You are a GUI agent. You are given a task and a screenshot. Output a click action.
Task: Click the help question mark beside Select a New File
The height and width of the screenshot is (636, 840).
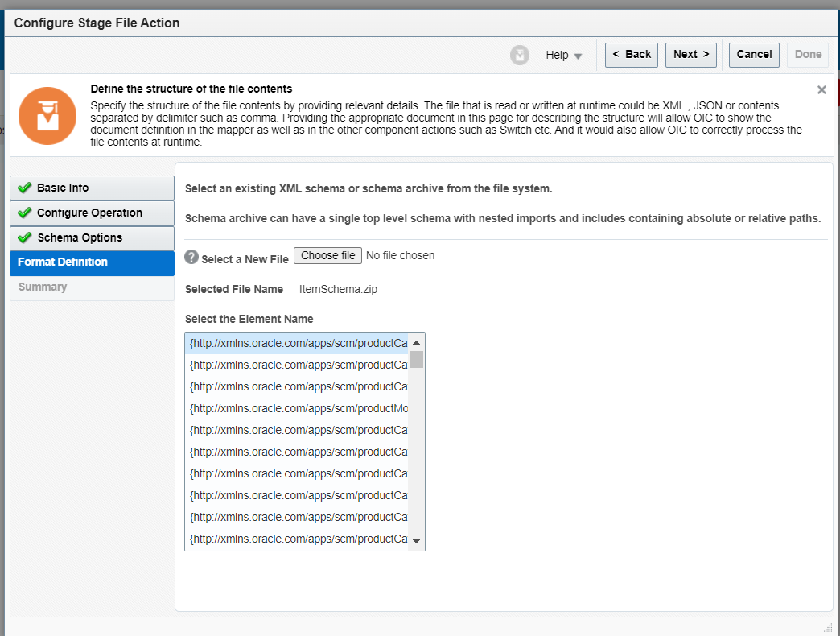[x=191, y=255]
